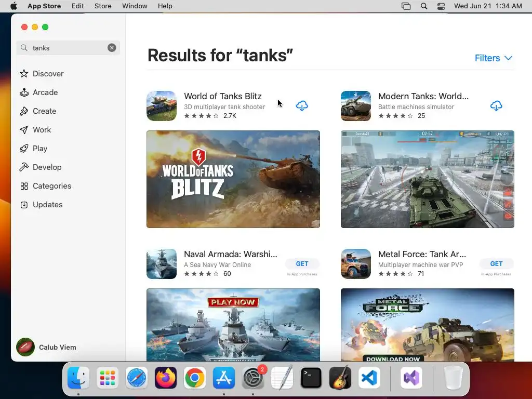Open the App Store menu
532x399 pixels.
[44, 6]
